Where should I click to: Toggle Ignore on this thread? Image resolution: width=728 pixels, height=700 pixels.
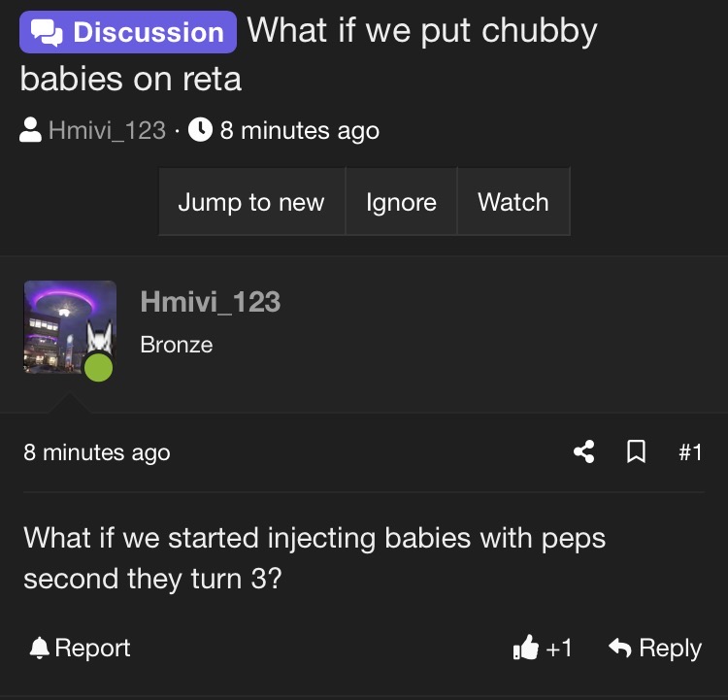tap(401, 202)
